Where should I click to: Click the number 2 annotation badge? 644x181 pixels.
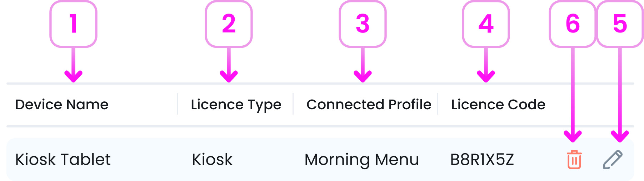tap(229, 24)
